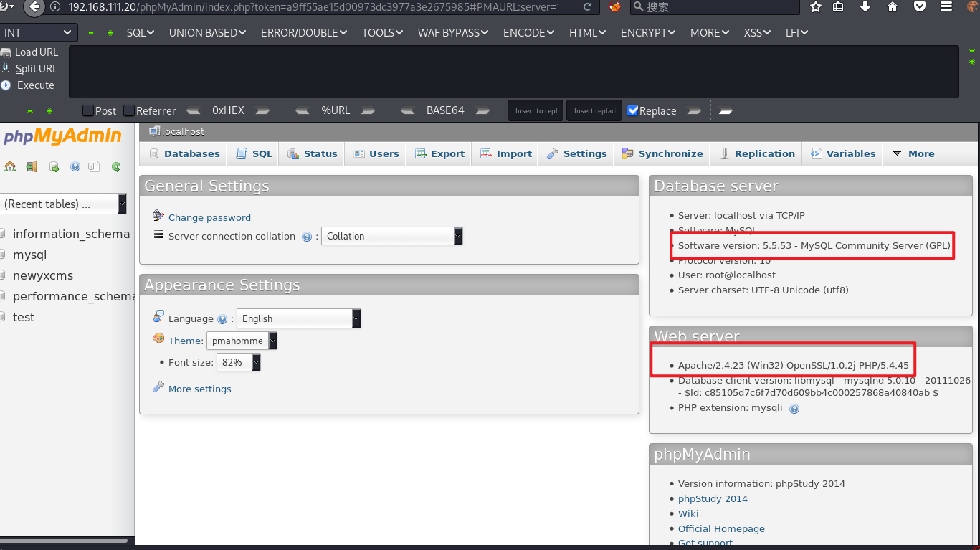The height and width of the screenshot is (550, 980).
Task: Open the Pocket icon in browser toolbar
Action: coord(920,7)
